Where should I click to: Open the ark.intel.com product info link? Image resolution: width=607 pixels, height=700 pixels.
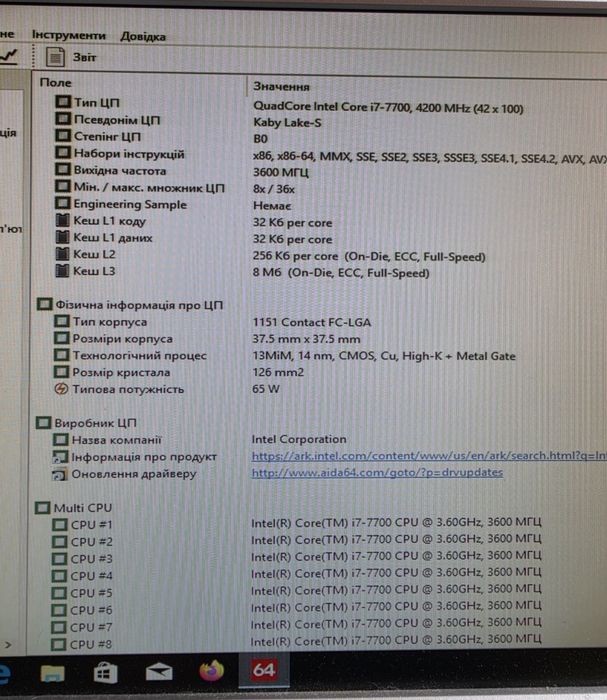pos(429,456)
